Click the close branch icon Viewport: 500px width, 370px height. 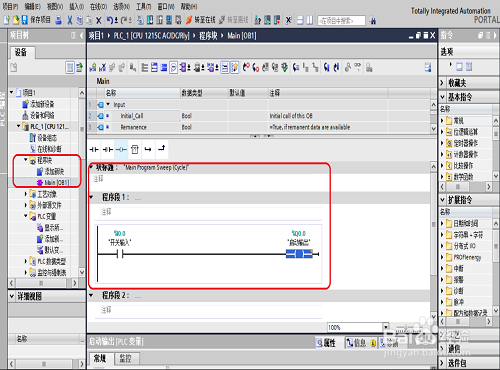[x=161, y=148]
